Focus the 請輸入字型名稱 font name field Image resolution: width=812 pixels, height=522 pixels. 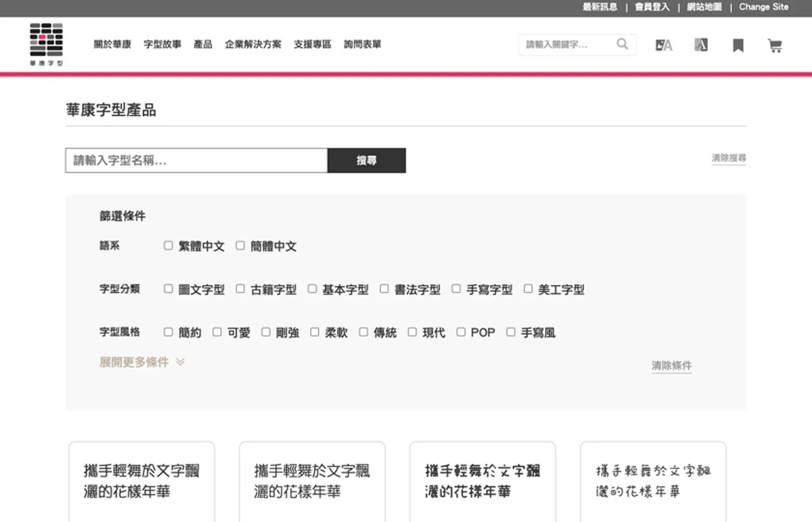[x=196, y=160]
